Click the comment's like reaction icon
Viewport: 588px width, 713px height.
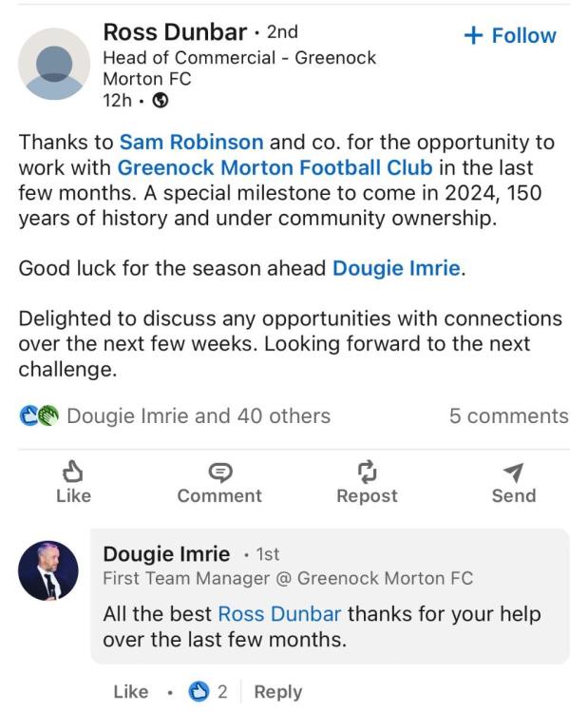(x=199, y=692)
